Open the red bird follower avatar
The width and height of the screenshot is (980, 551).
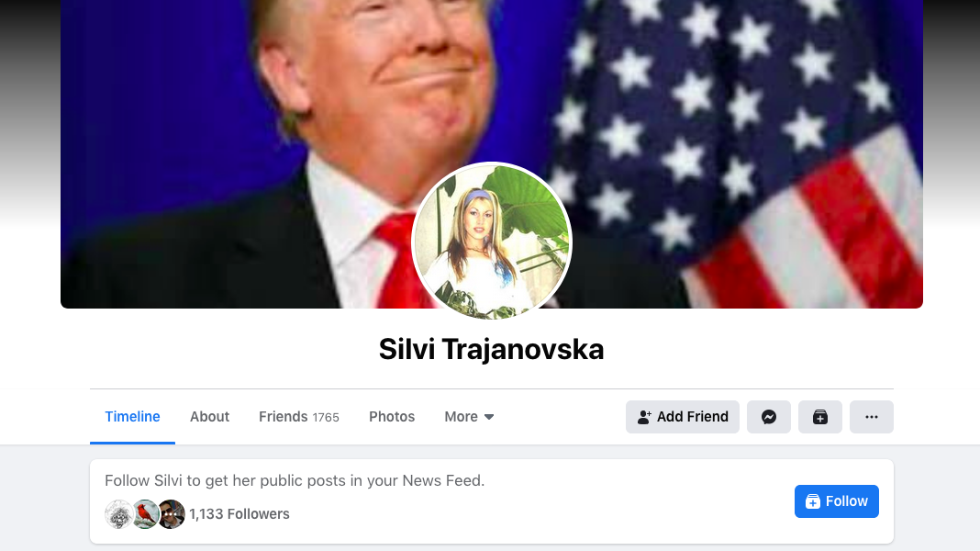(x=145, y=514)
